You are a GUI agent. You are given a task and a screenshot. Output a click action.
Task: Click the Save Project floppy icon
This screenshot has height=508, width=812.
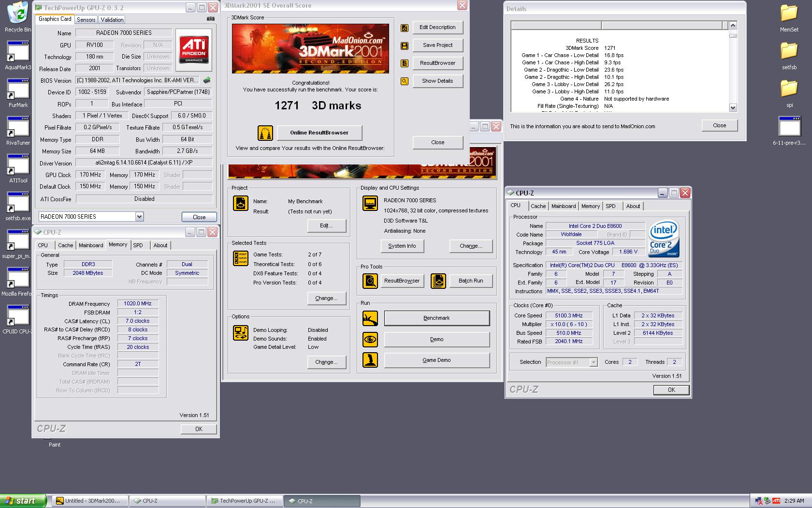pos(405,45)
